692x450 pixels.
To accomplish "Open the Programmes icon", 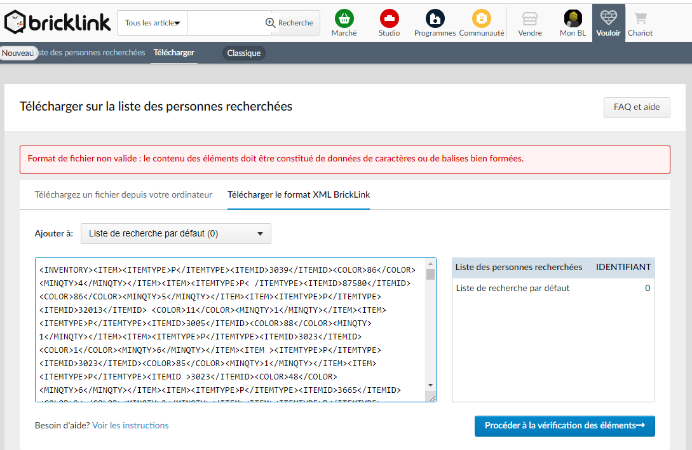I will [435, 22].
